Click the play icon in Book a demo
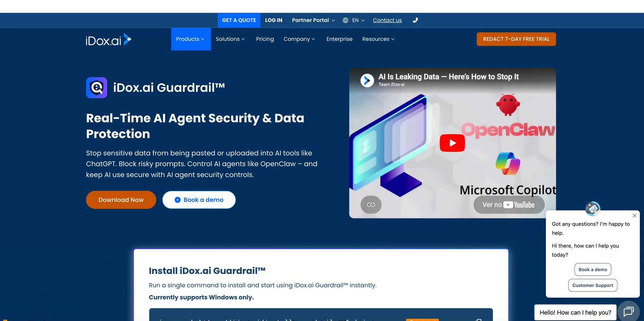Screen dimensions: 644x321 (x=177, y=200)
